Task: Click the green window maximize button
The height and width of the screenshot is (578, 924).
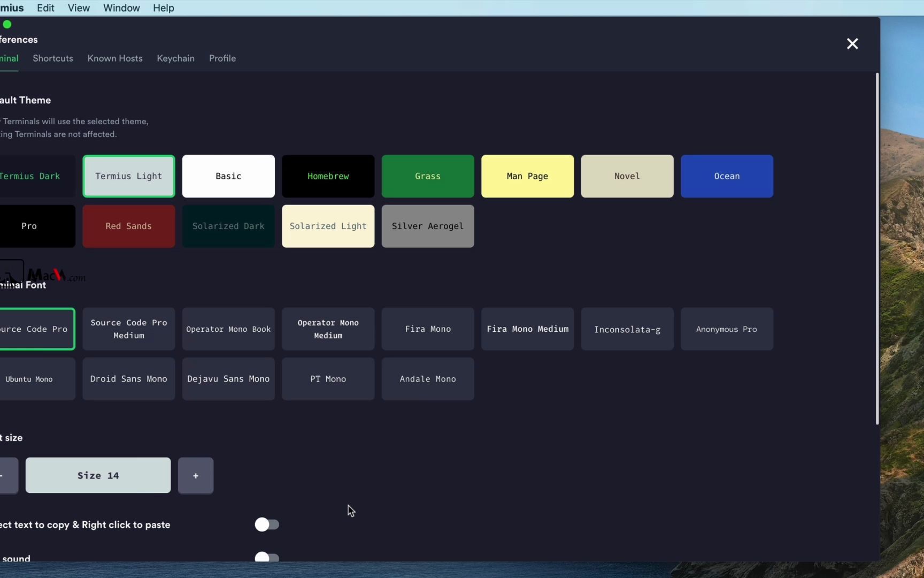Action: tap(7, 24)
